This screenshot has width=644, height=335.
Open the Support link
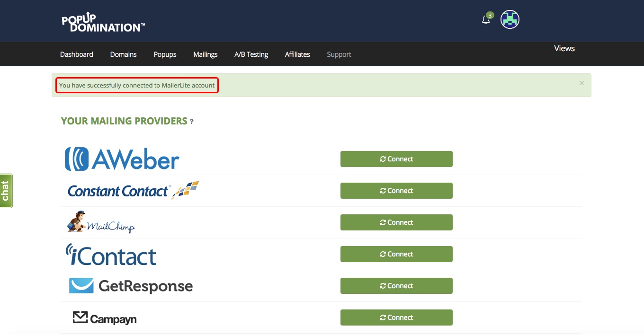pos(339,54)
